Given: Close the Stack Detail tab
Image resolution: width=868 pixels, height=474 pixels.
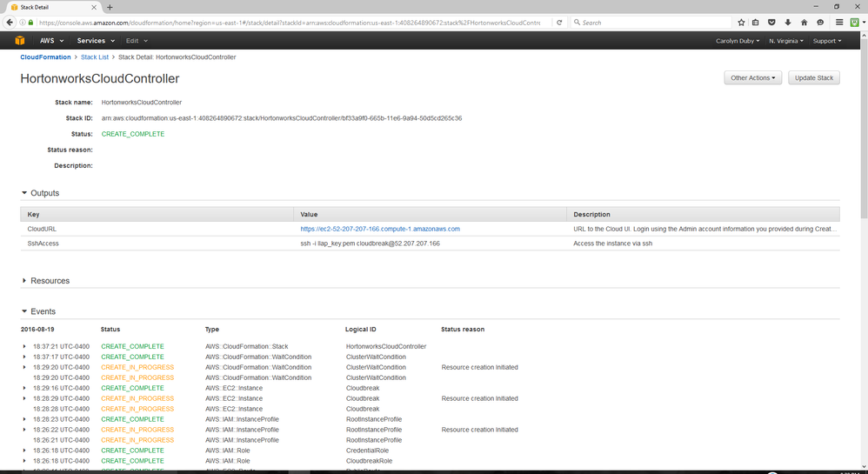Looking at the screenshot, I should [94, 7].
